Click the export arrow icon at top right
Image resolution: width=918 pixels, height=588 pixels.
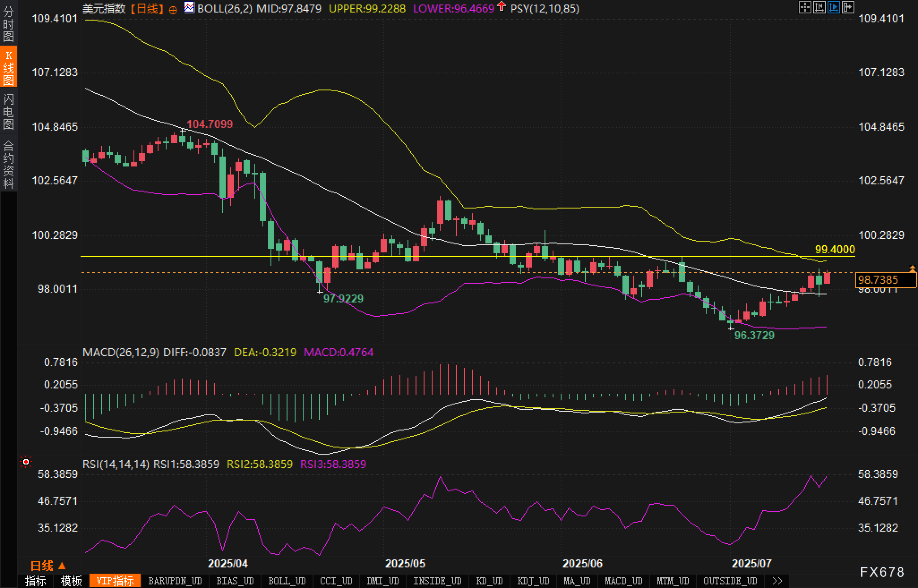coord(848,7)
